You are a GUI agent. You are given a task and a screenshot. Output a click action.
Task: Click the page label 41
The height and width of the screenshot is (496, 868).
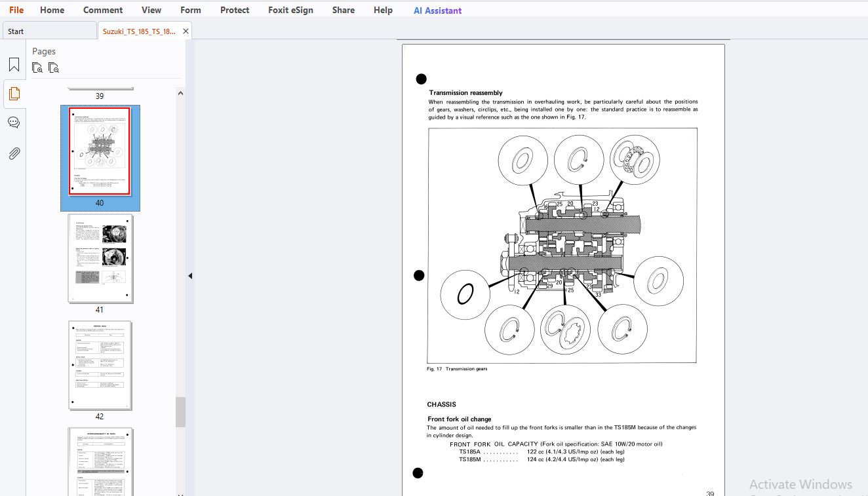pyautogui.click(x=100, y=310)
